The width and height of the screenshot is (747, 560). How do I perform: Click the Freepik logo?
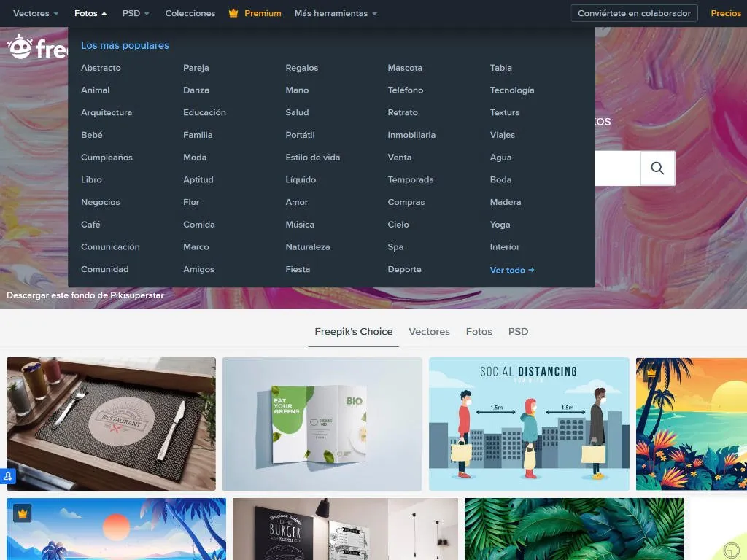(37, 47)
